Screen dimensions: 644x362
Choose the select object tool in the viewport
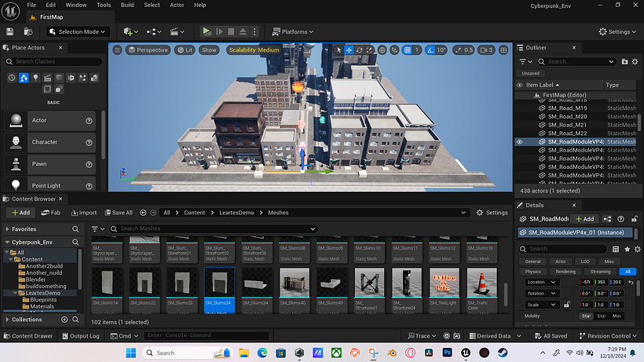point(338,50)
